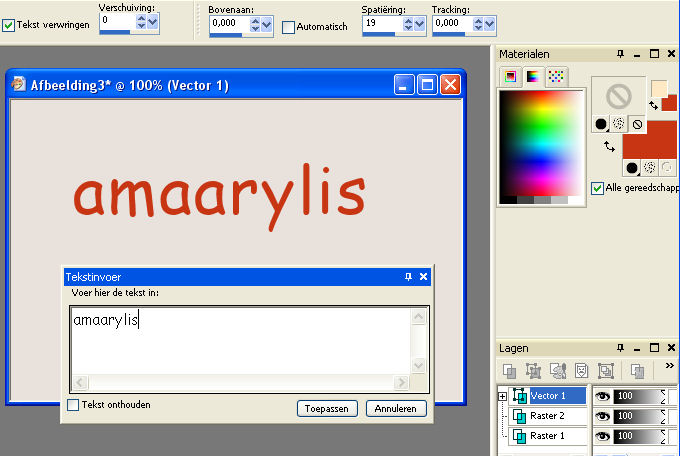The width and height of the screenshot is (680, 456).
Task: Click foreground material Texture button
Action: tap(619, 124)
